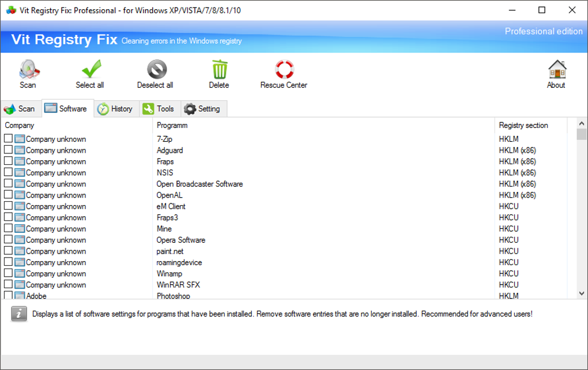The width and height of the screenshot is (588, 370).
Task: Click HKLM (x86) in the OpenAL row
Action: coord(517,195)
